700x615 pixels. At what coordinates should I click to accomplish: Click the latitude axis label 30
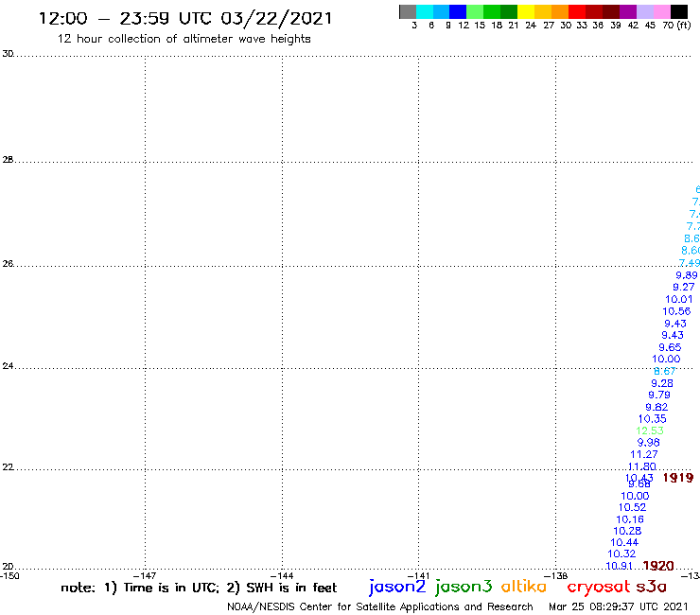[x=8, y=54]
